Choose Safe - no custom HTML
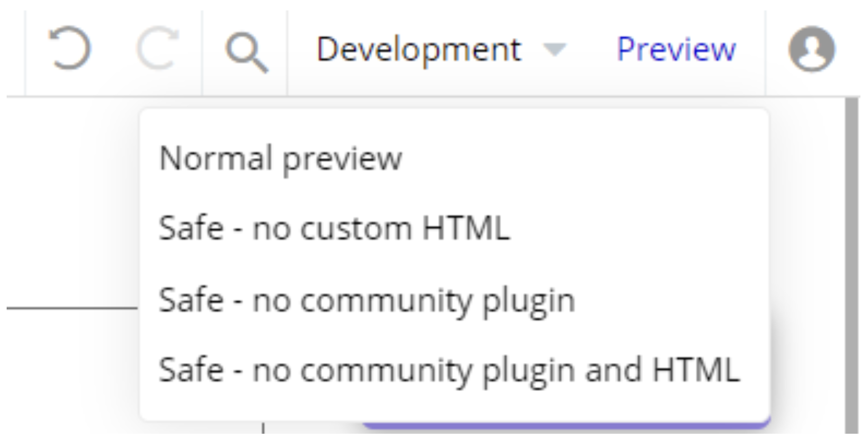868x438 pixels. click(x=334, y=228)
